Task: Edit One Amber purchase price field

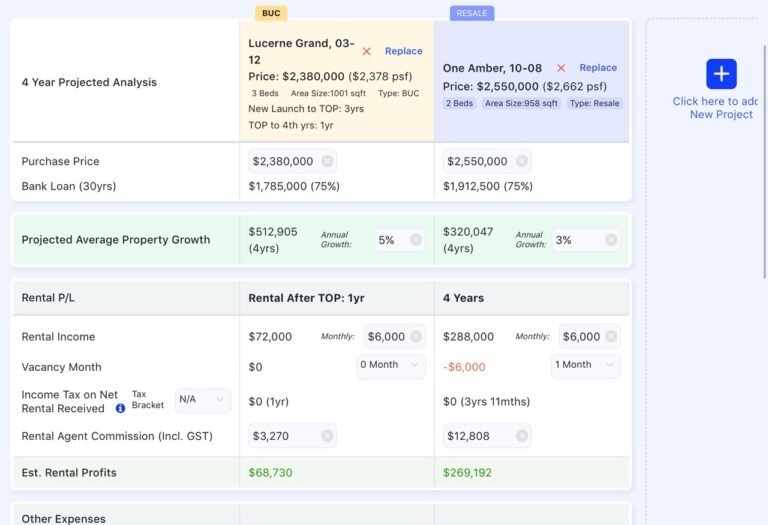Action: pyautogui.click(x=487, y=161)
